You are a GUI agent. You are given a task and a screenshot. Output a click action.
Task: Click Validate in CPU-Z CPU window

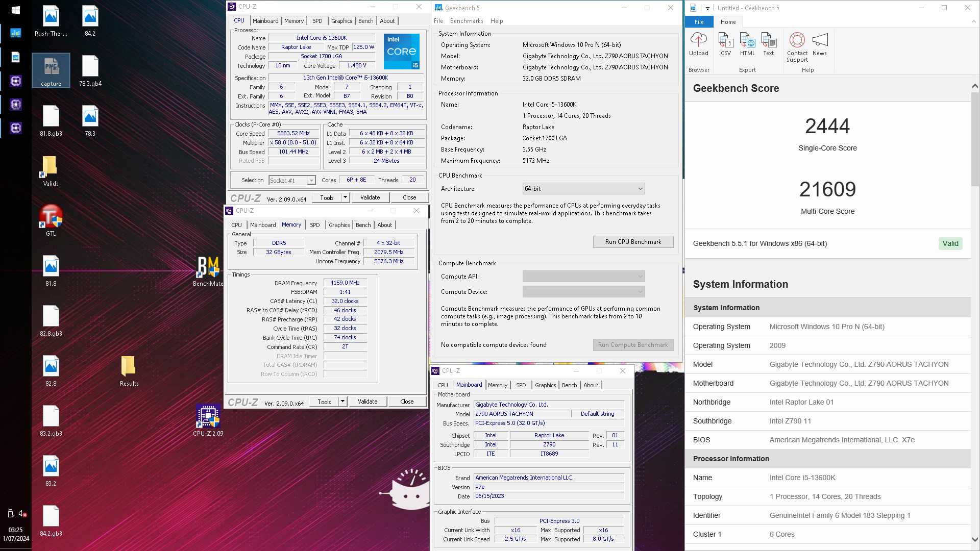[x=370, y=197]
